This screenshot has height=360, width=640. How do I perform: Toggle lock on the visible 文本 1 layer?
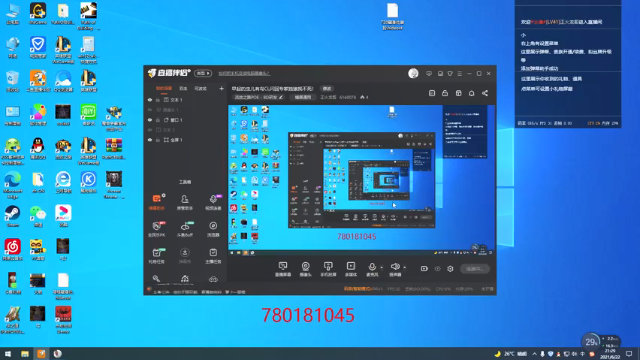(x=158, y=100)
